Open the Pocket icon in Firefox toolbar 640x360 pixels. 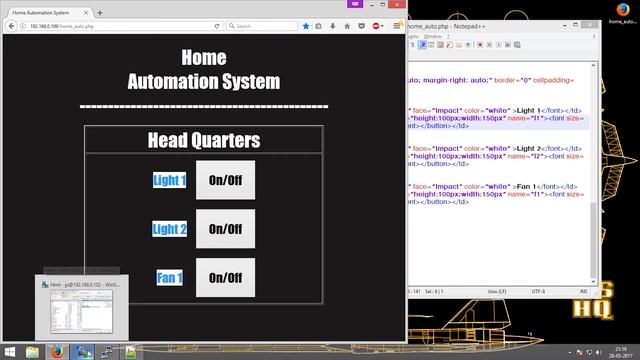tap(361, 26)
